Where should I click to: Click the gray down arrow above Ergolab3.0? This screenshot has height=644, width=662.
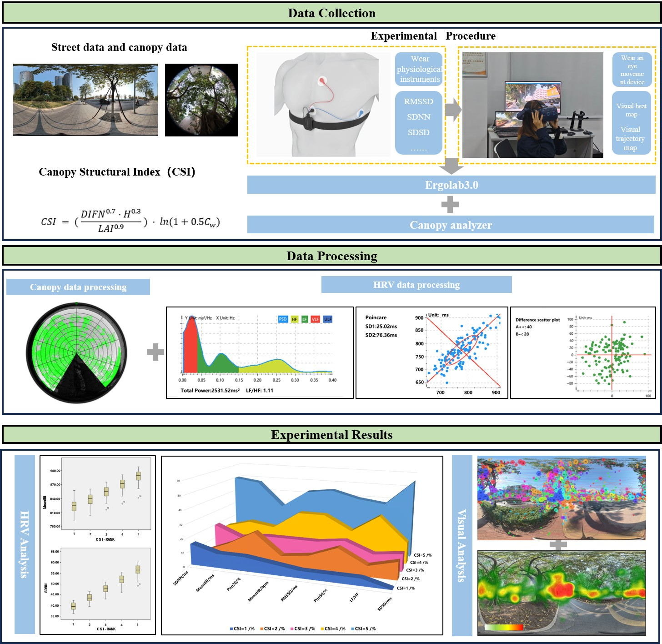point(451,166)
